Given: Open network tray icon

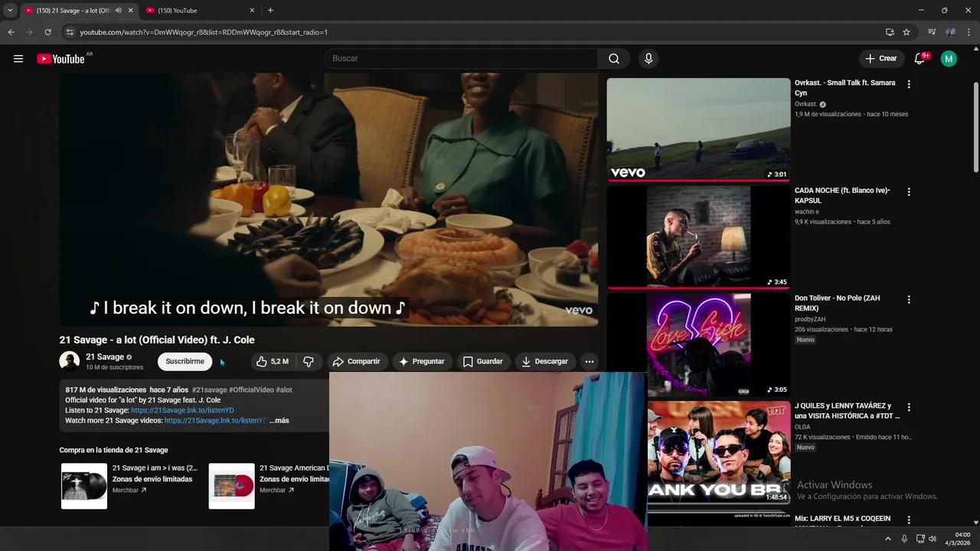Looking at the screenshot, I should coord(920,539).
